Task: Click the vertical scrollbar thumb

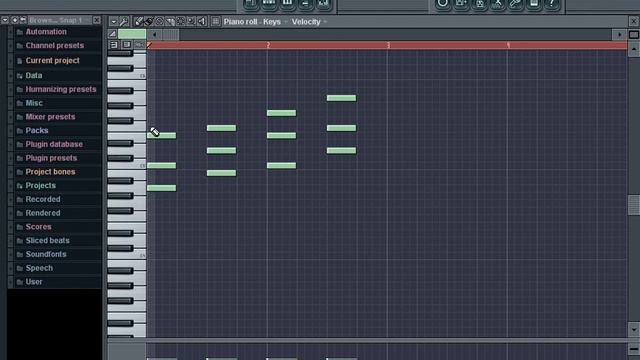Action: click(x=633, y=205)
